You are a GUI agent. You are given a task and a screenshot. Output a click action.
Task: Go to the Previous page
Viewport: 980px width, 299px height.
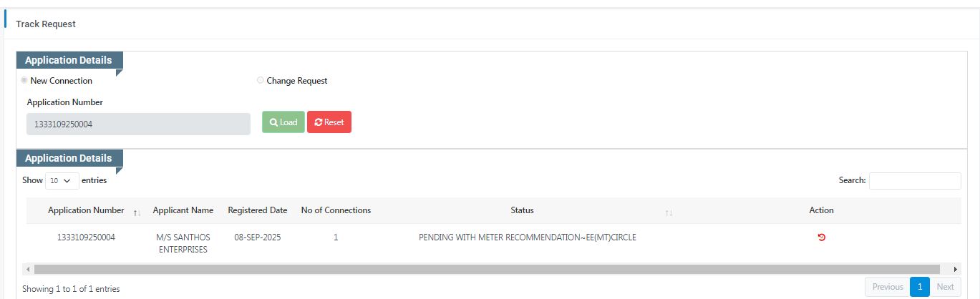point(887,287)
